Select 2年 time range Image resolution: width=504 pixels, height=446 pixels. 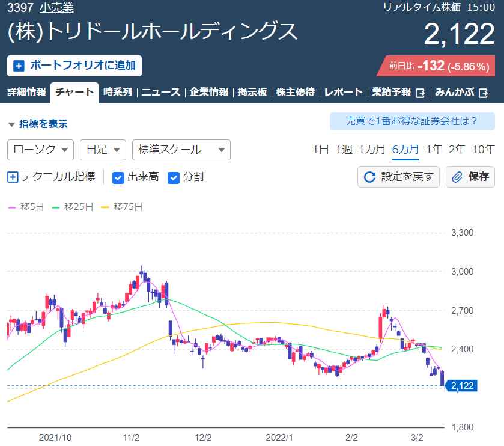click(457, 150)
